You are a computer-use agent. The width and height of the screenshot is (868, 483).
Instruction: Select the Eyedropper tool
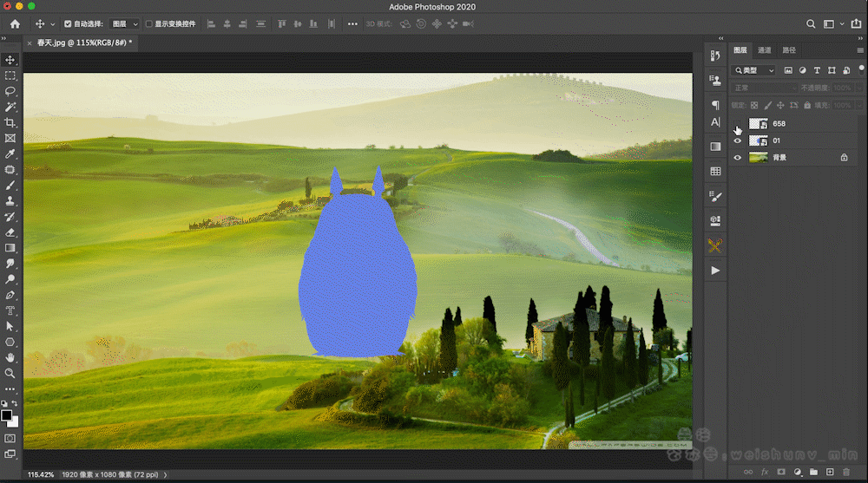pyautogui.click(x=10, y=153)
